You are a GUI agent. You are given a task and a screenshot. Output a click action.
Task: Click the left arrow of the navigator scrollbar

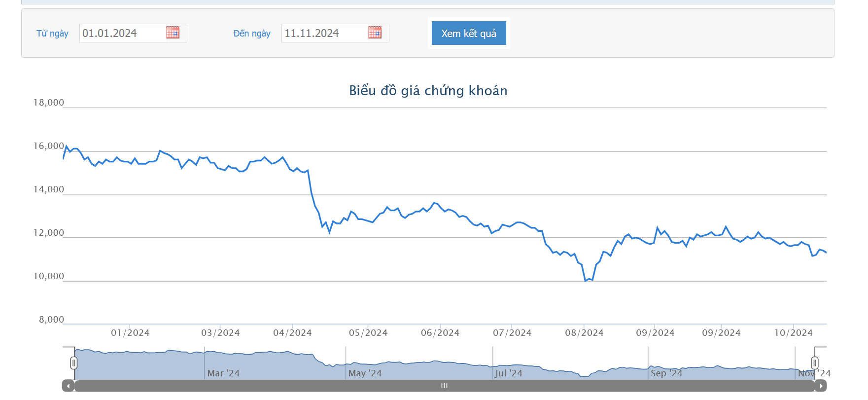pos(68,386)
